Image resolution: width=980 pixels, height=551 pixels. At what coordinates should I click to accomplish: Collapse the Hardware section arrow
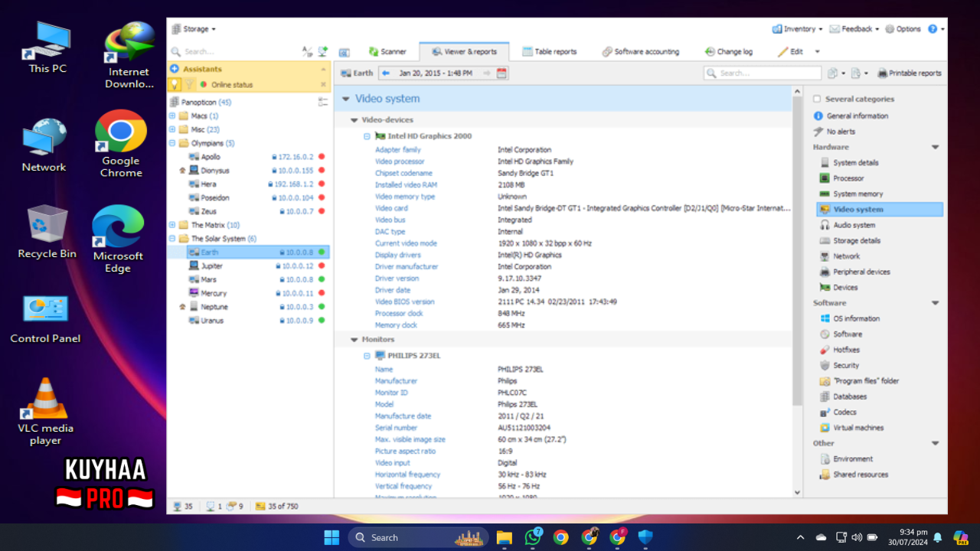pyautogui.click(x=935, y=147)
